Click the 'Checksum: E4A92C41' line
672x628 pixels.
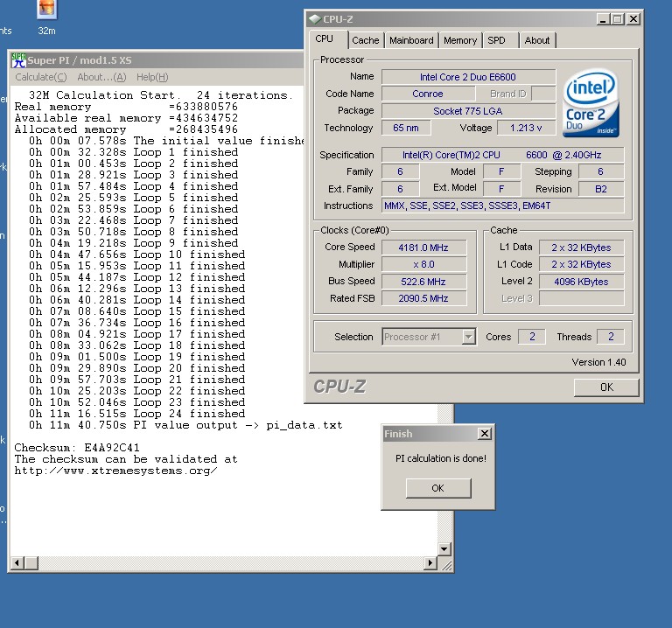(77, 448)
